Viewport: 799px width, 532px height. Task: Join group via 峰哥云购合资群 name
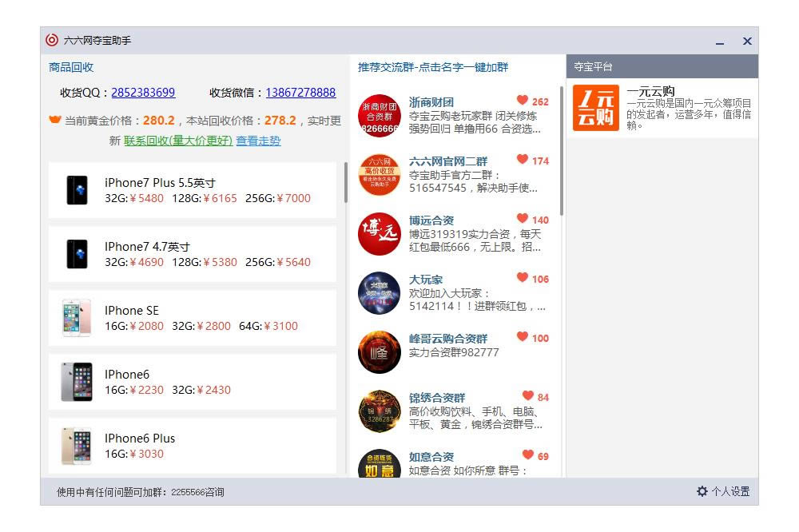click(x=448, y=339)
